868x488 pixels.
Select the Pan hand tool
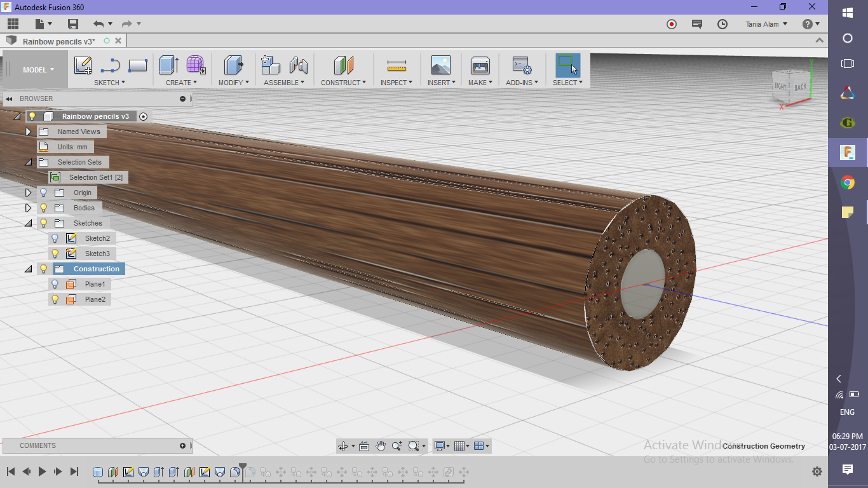click(x=381, y=446)
